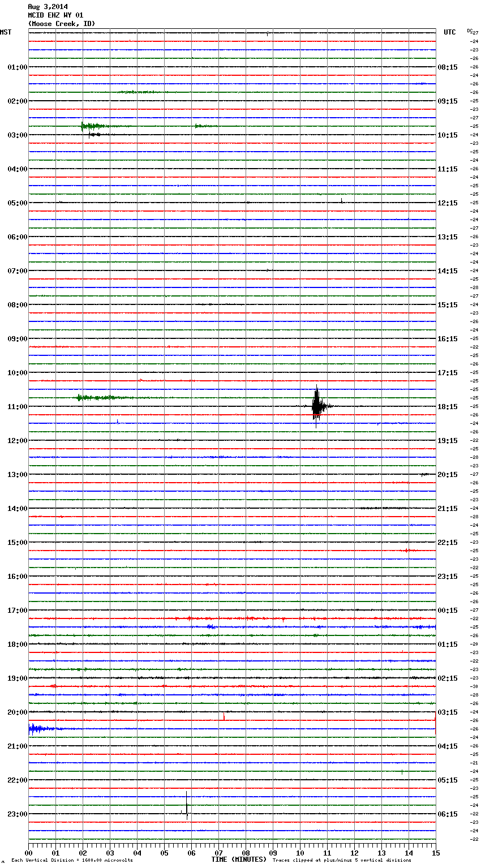This screenshot has height=868, width=481.
Task: Click the station name "(Moose Creek, ID)"
Action: pyautogui.click(x=62, y=24)
